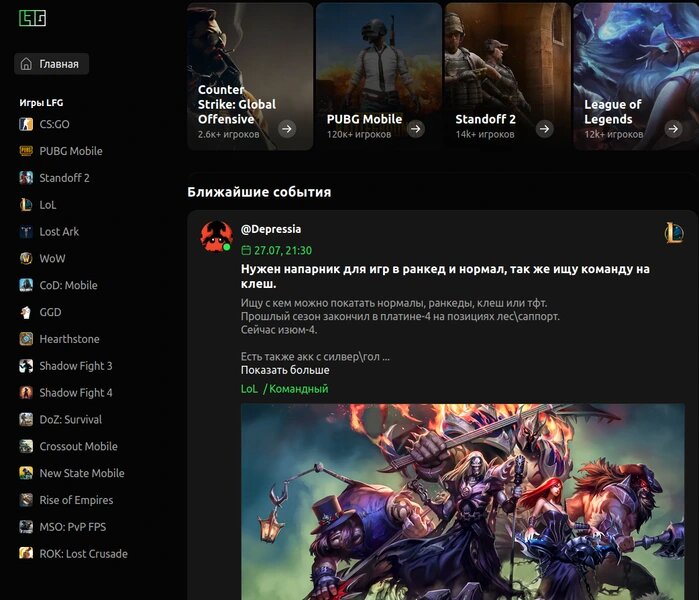699x600 pixels.
Task: Click the Ближайшие события heading
Action: pos(259,192)
